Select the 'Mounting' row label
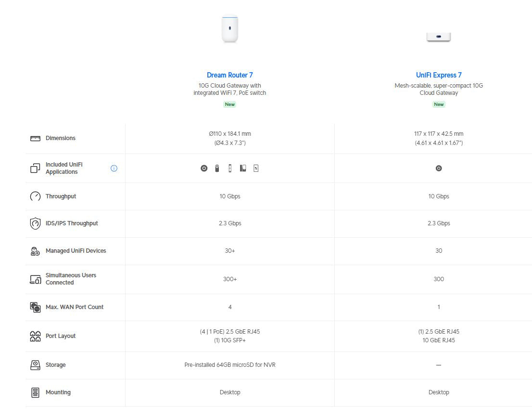The image size is (532, 415). coord(58,392)
